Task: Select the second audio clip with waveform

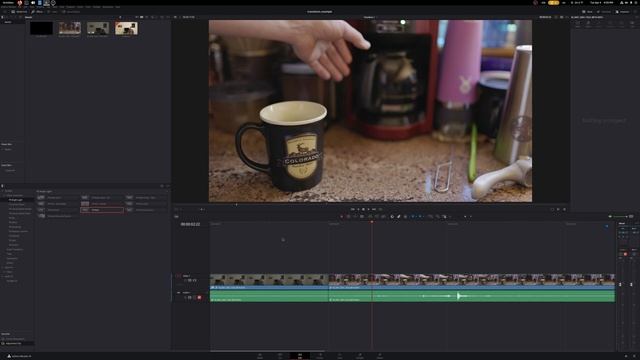Action: [472, 296]
